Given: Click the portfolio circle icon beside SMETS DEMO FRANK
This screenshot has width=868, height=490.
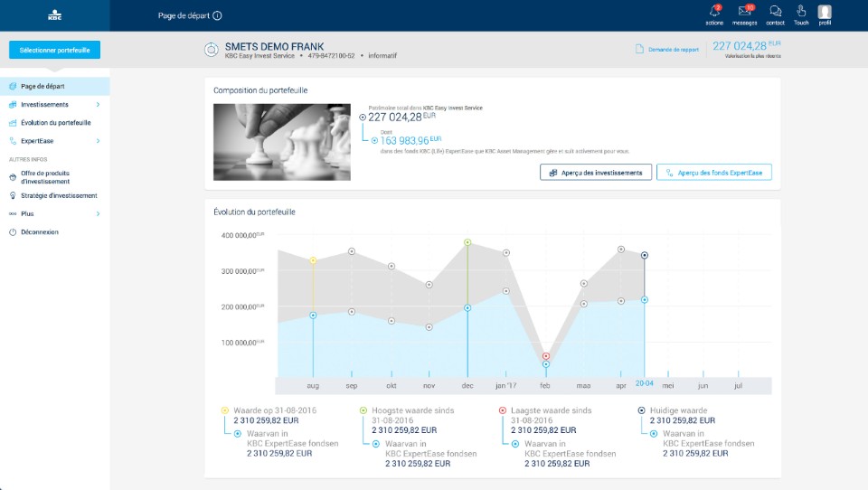Looking at the screenshot, I should 211,50.
